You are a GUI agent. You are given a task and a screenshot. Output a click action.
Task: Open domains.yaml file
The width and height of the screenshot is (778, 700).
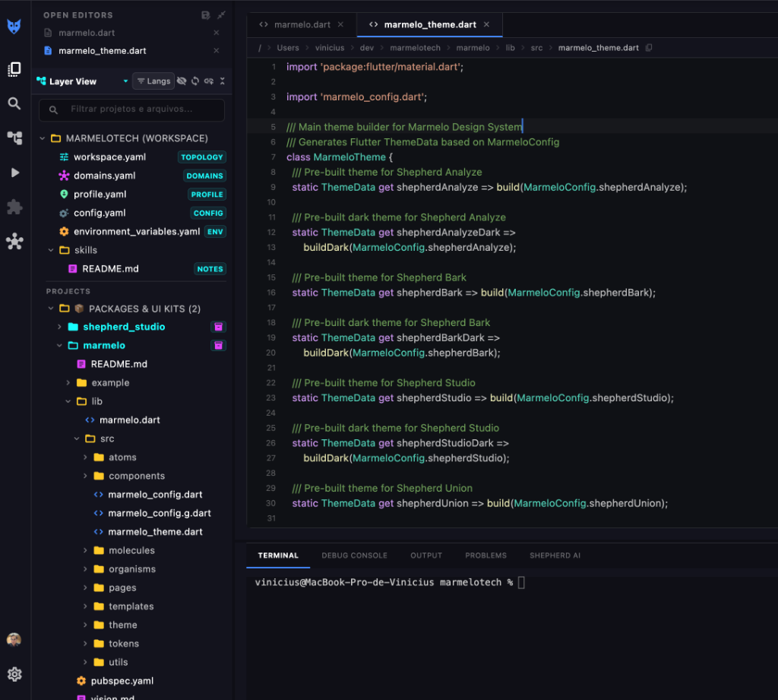(x=104, y=176)
